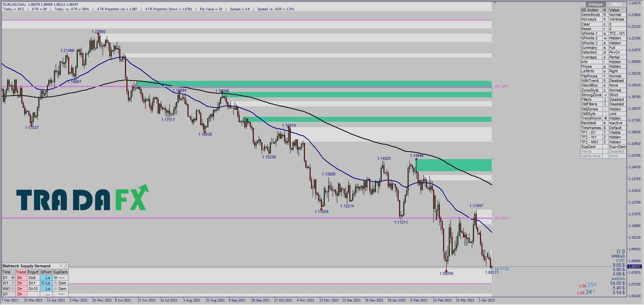This screenshot has height=305, width=644.
Task: Cycle the Summary setting row
Action: (604, 48)
